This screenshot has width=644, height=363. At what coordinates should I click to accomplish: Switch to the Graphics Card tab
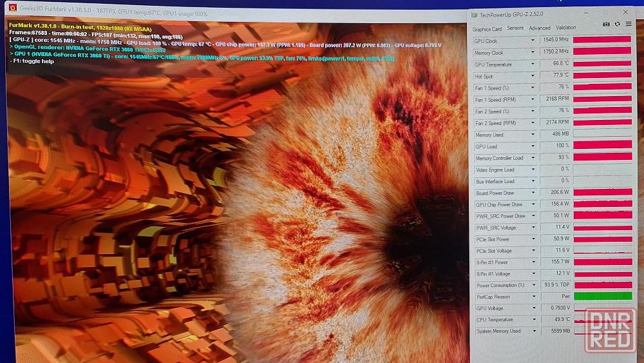(x=487, y=29)
